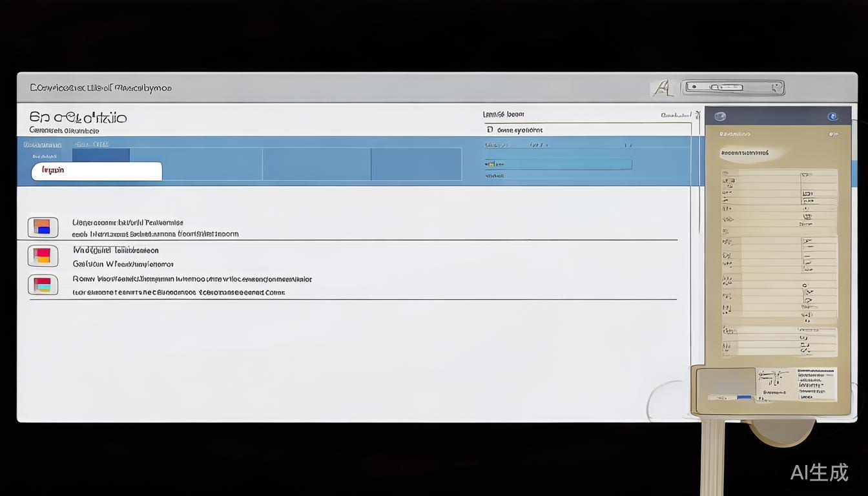This screenshot has height=496, width=868.
Task: Click the gray round icon in dark panel header
Action: click(x=720, y=117)
